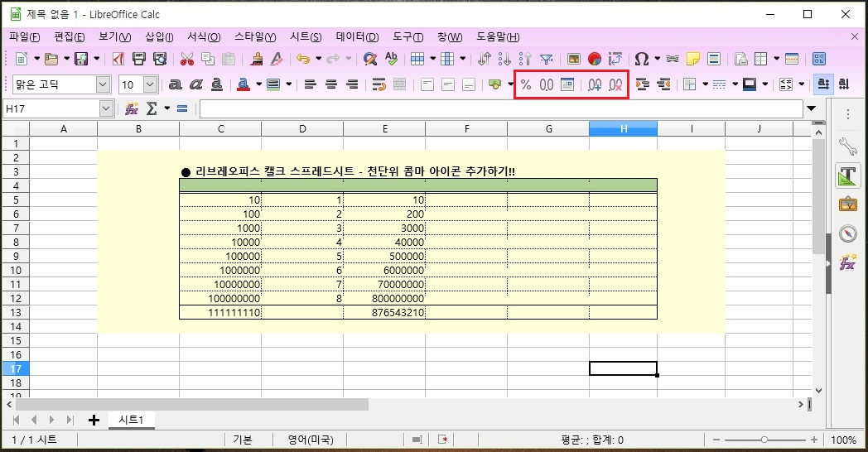Align cell text left
The height and width of the screenshot is (452, 868).
pos(310,84)
